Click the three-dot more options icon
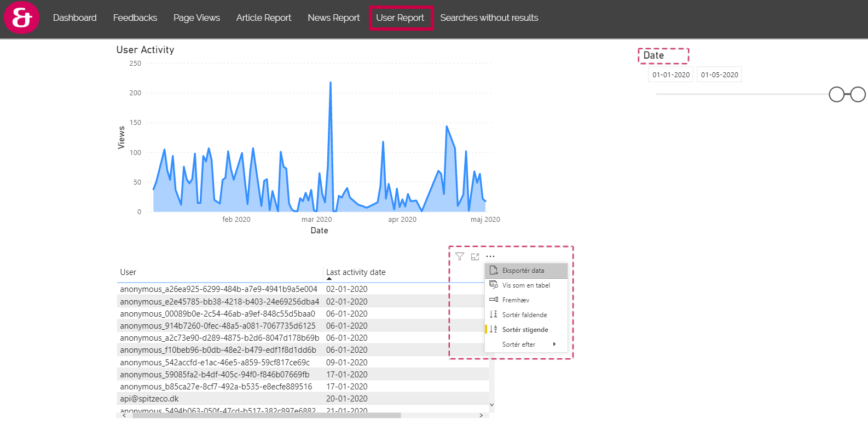 coord(490,256)
